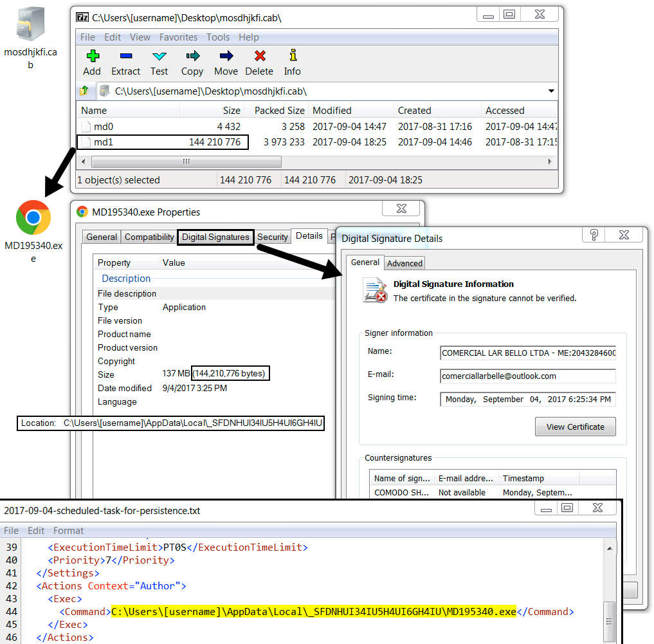Click the Property column header
654x644 pixels.
[x=125, y=262]
